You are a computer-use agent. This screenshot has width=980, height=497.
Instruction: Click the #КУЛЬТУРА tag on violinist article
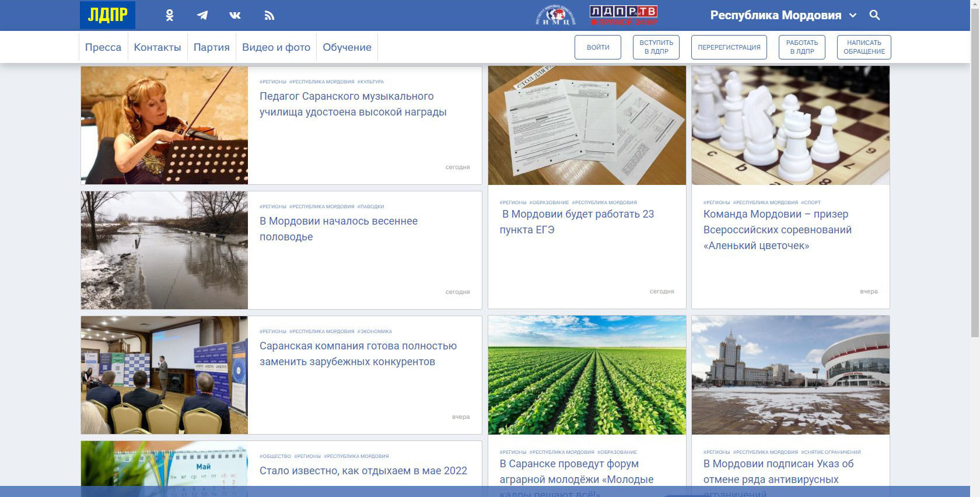[370, 82]
